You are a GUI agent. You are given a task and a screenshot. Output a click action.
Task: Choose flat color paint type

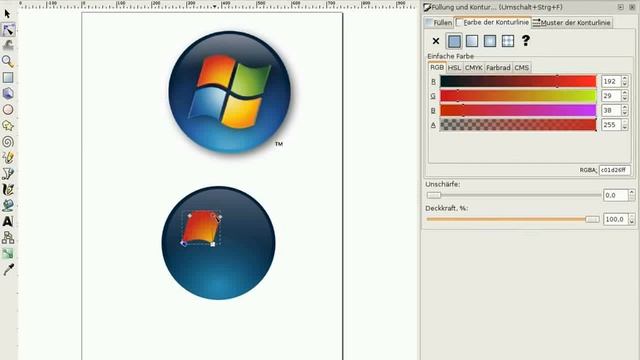454,41
